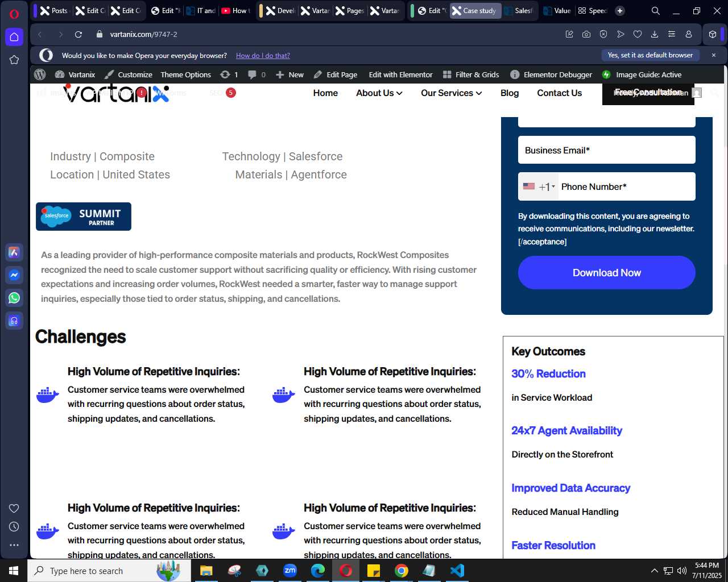Open the Easy Setup menu icon

[672, 34]
